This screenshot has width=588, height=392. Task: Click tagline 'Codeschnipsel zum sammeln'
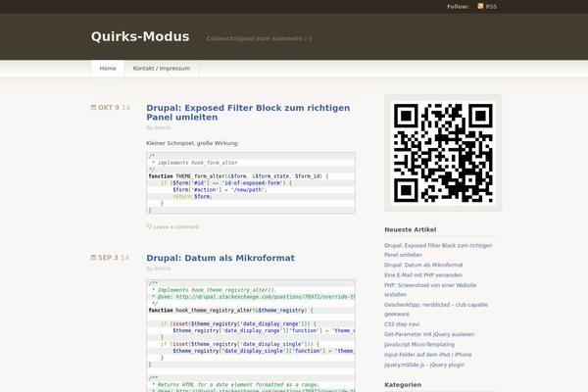[259, 38]
